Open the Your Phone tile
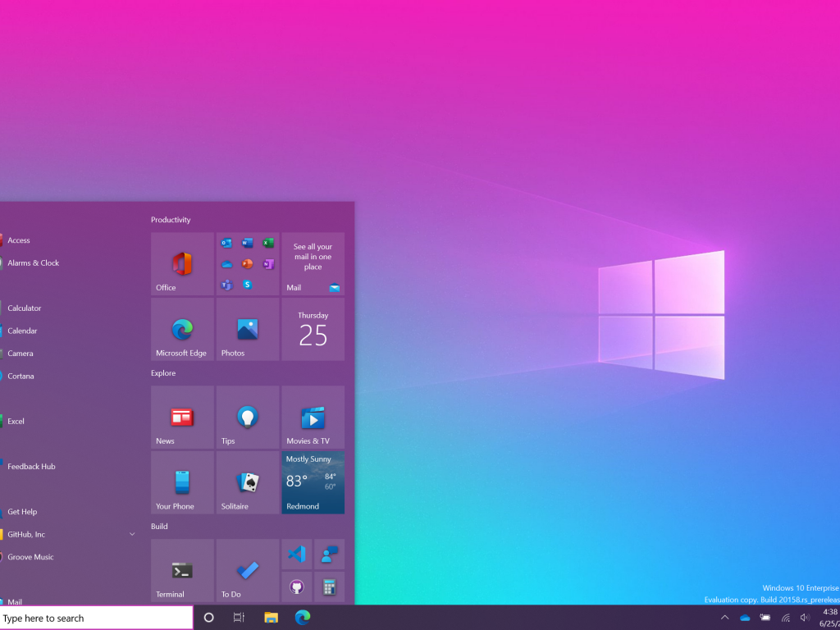 pos(182,482)
